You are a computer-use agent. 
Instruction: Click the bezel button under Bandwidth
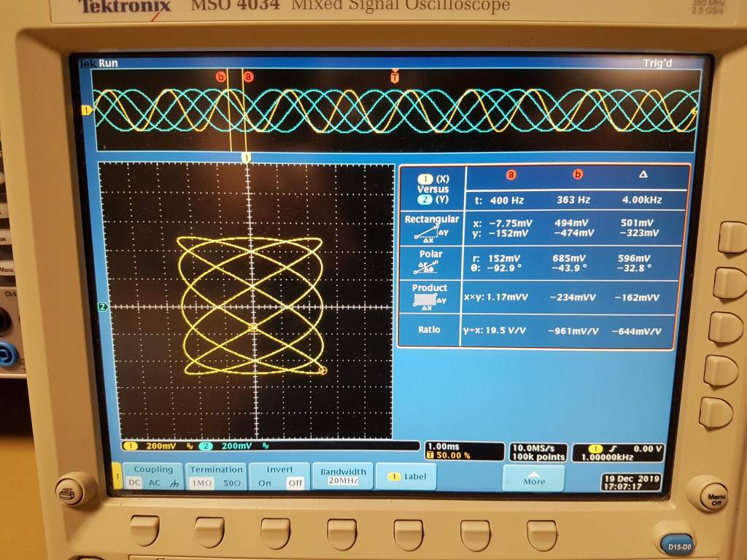(341, 534)
